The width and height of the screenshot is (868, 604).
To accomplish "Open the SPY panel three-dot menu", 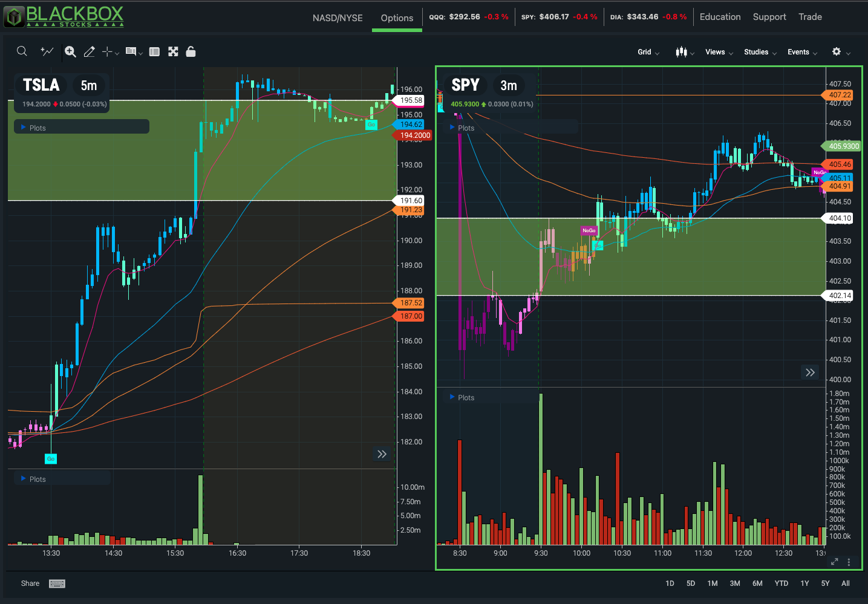I will coord(849,562).
